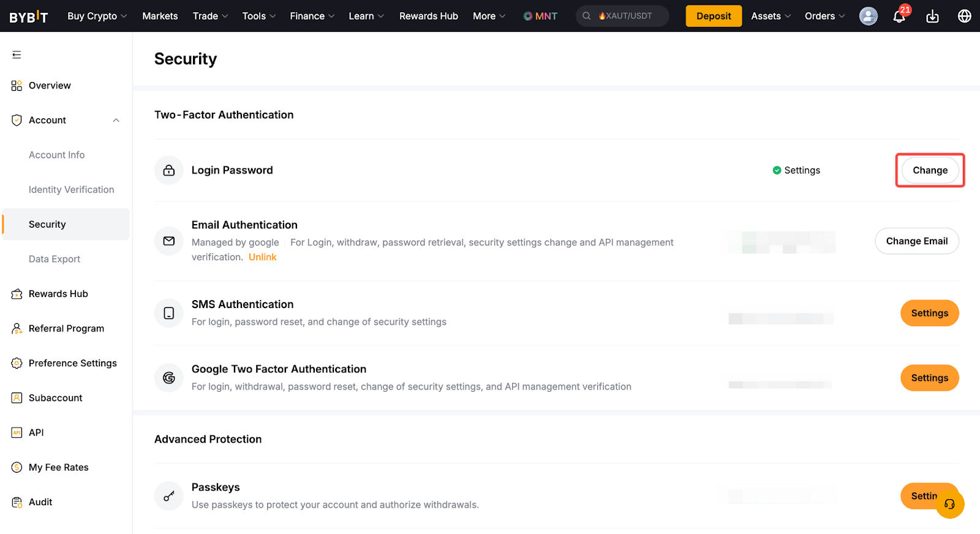Open the Assets dropdown menu
980x534 pixels.
[771, 17]
